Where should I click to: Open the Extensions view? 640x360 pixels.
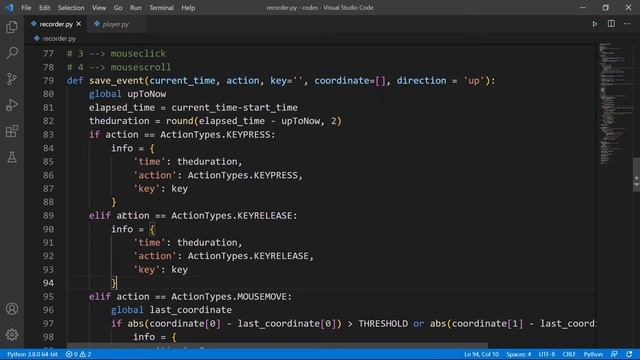tap(12, 131)
